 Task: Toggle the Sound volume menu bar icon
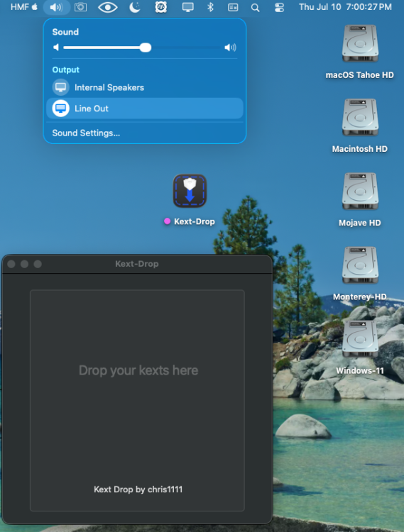56,7
